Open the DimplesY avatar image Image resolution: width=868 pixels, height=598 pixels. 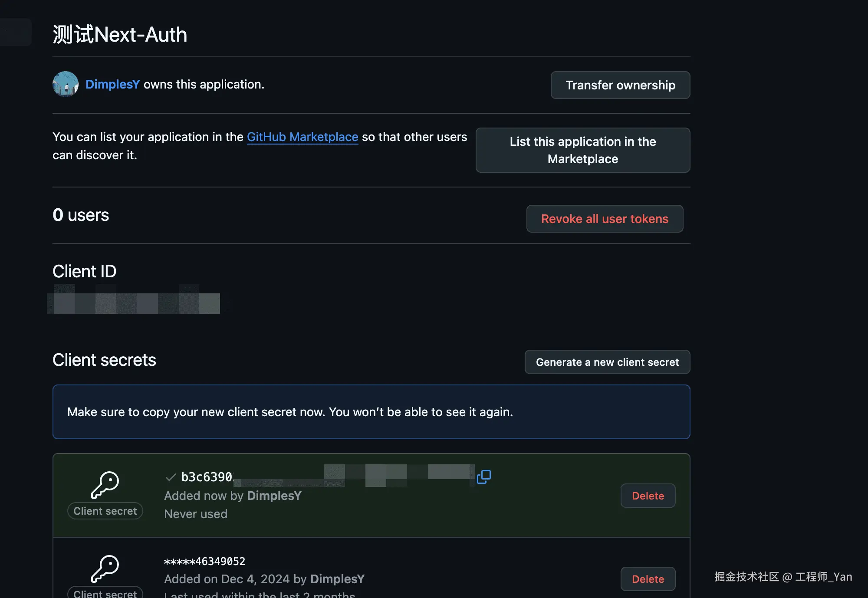click(66, 84)
